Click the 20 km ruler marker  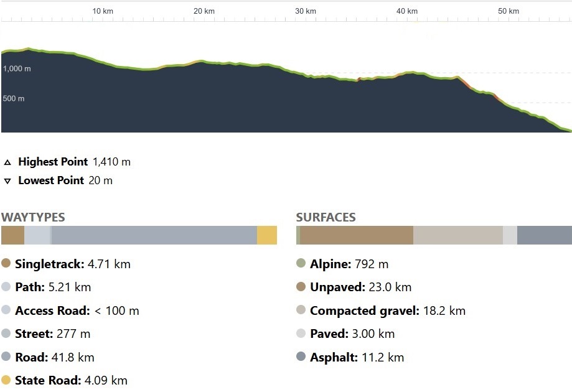pos(204,11)
